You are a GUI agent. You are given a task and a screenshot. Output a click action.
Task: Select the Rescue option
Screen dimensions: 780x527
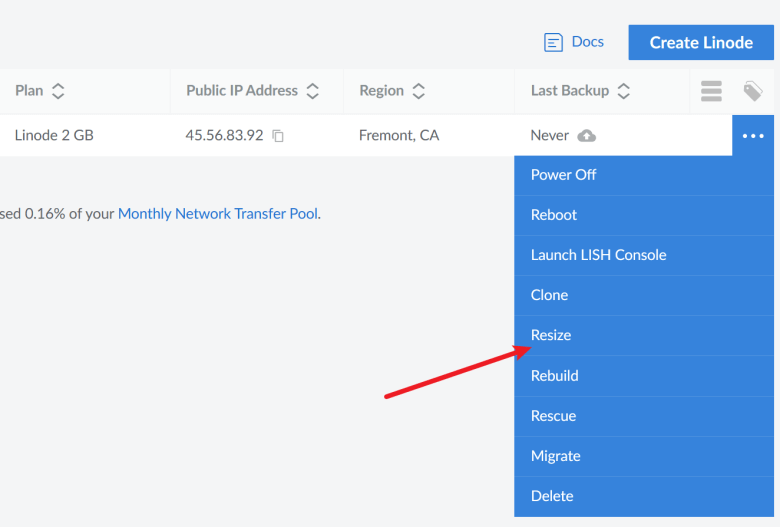644,416
